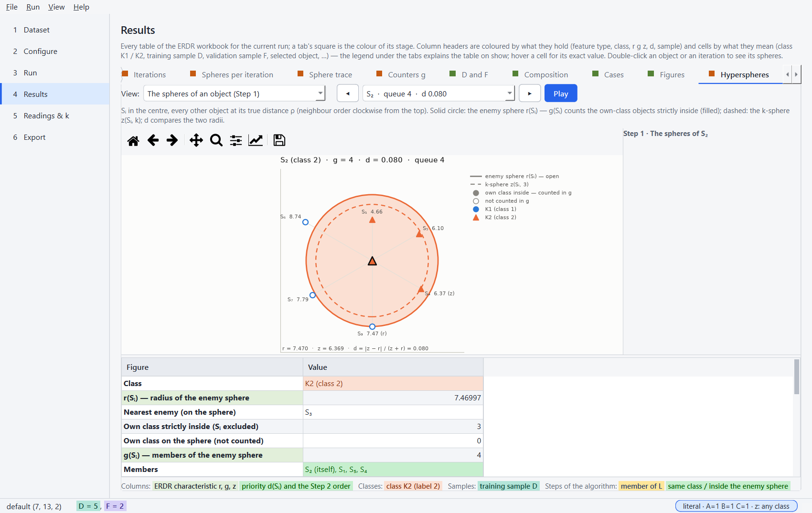The height and width of the screenshot is (513, 812).
Task: Go to Dataset step in sidebar
Action: [55, 30]
